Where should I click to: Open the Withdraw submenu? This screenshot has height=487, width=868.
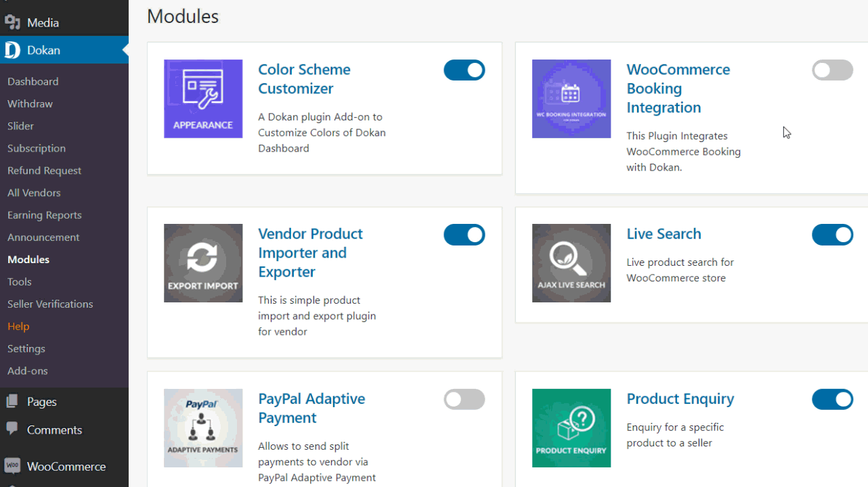tap(30, 103)
